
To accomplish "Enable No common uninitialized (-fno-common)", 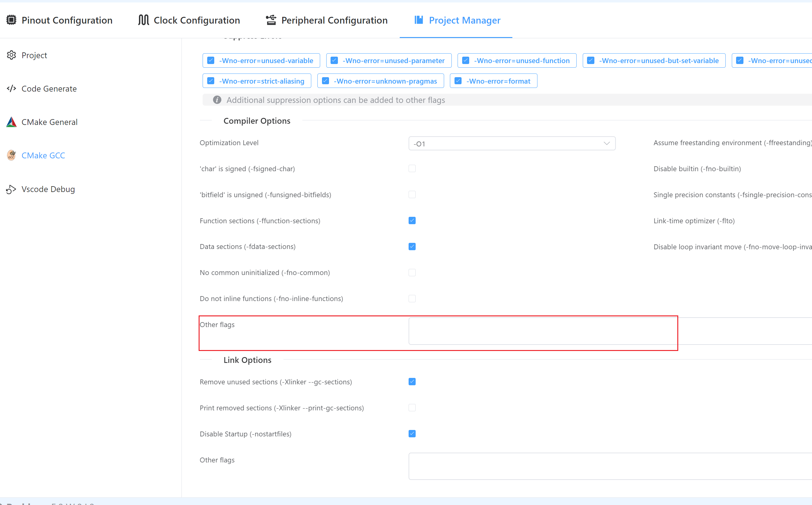I will click(x=412, y=273).
